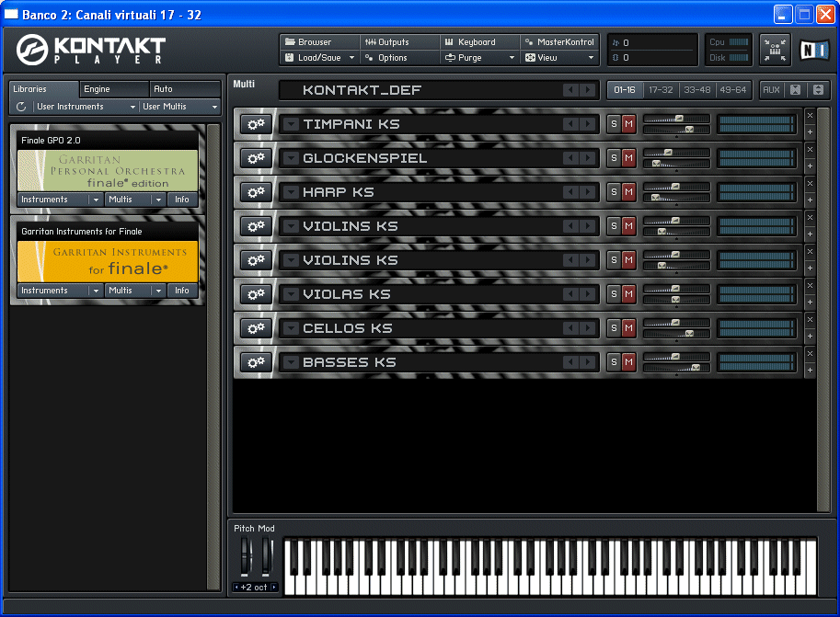Load next multi preset for KONTAKT_DEF

(x=588, y=90)
